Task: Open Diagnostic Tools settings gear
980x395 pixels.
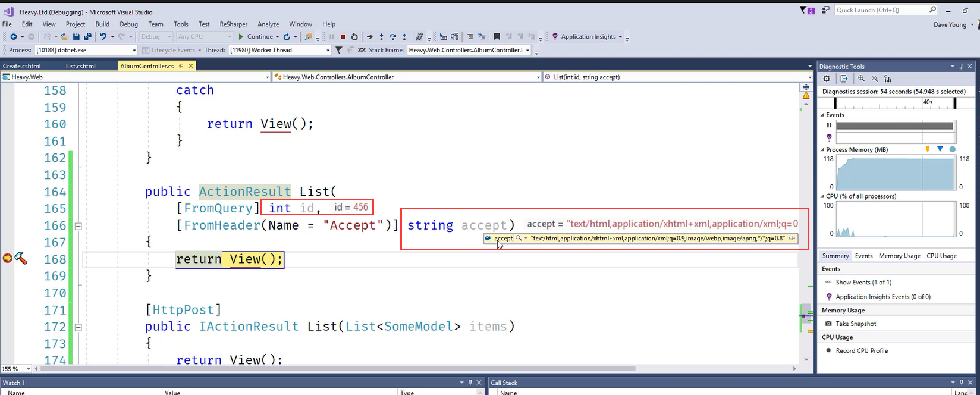Action: pyautogui.click(x=827, y=79)
